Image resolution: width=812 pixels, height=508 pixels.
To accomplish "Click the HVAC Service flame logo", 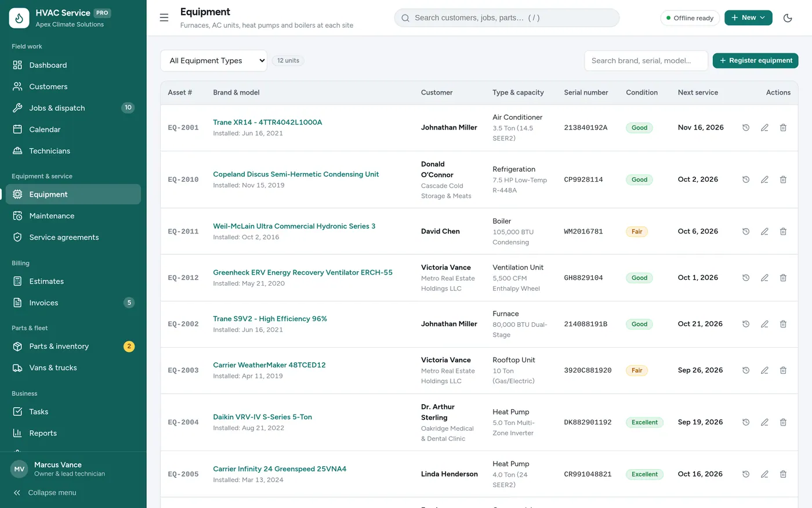I will [x=19, y=18].
